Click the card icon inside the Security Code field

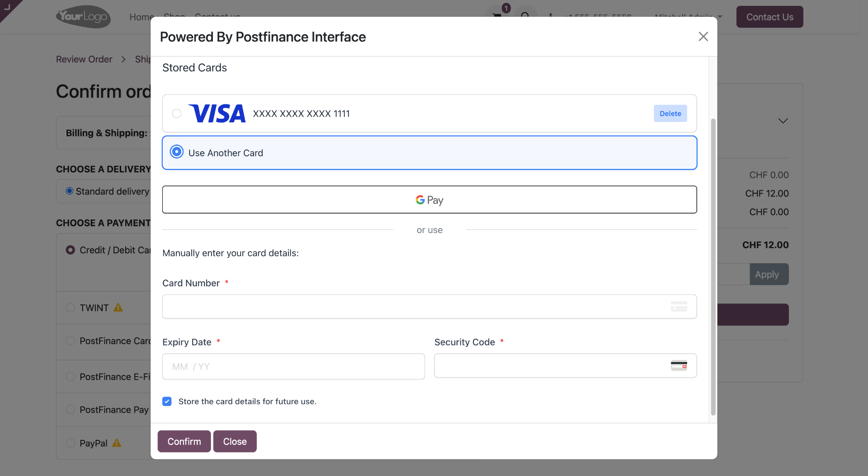(679, 365)
